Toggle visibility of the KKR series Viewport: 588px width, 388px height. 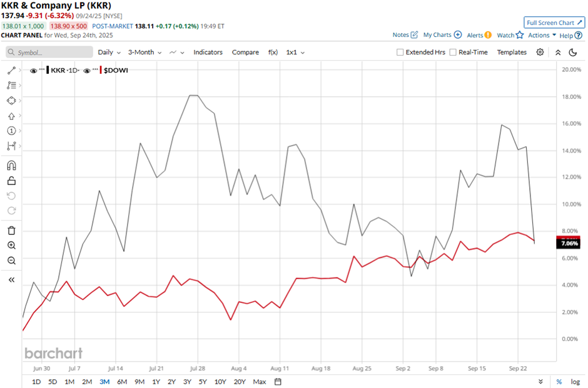click(33, 71)
